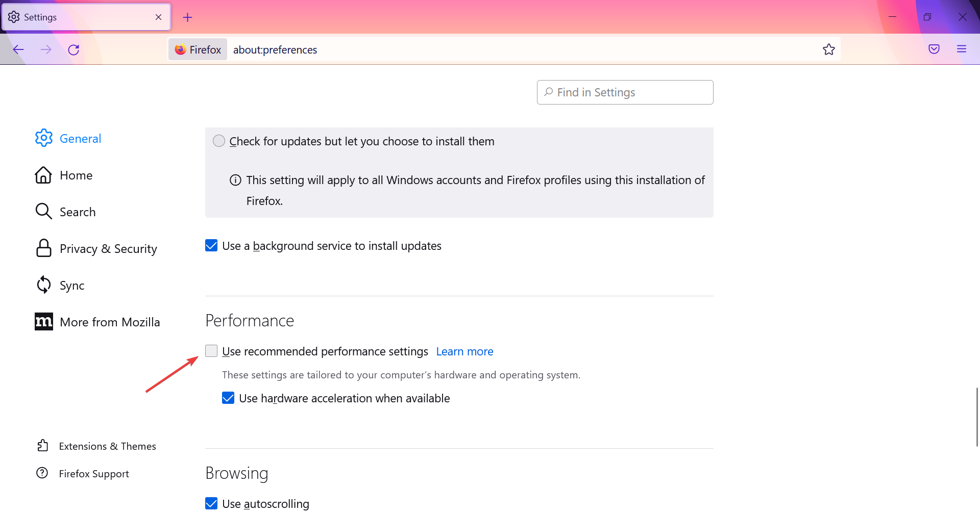This screenshot has height=514, width=980.
Task: Click the info icon beside update notice
Action: click(x=235, y=180)
